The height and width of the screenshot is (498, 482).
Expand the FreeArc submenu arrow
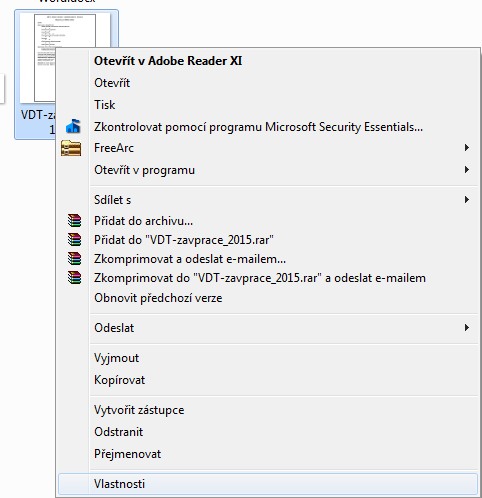point(467,148)
